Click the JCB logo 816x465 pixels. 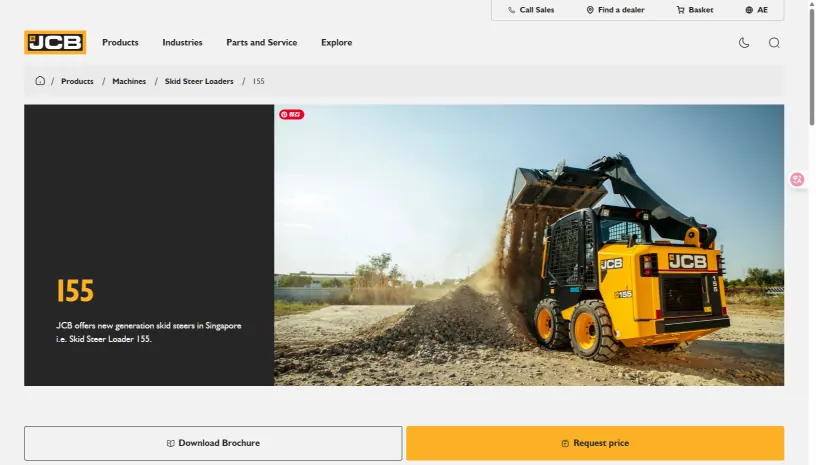55,42
